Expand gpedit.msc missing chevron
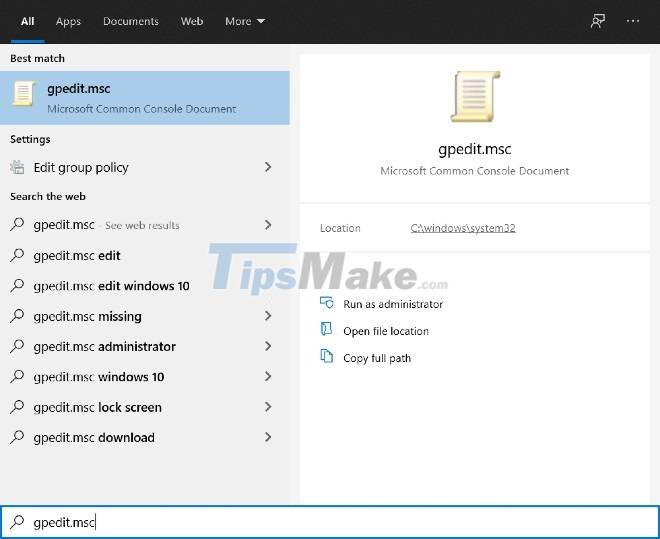The image size is (660, 539). click(x=268, y=316)
